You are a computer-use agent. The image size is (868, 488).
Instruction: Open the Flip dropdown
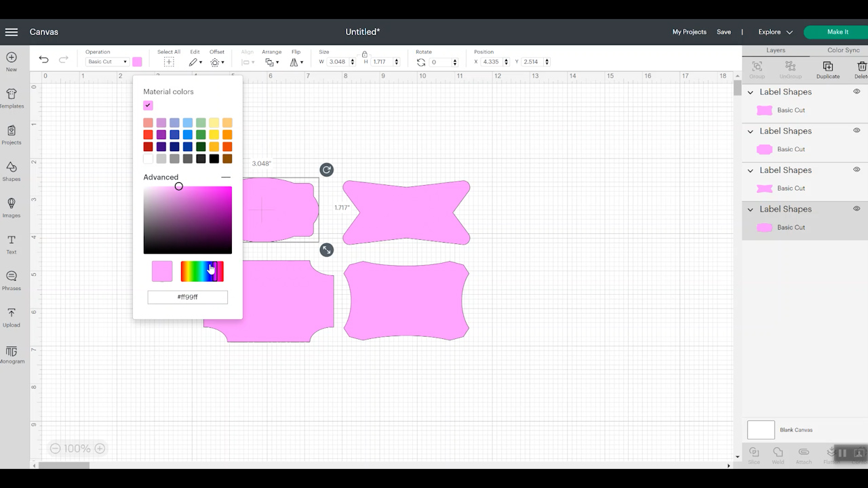[x=296, y=62]
